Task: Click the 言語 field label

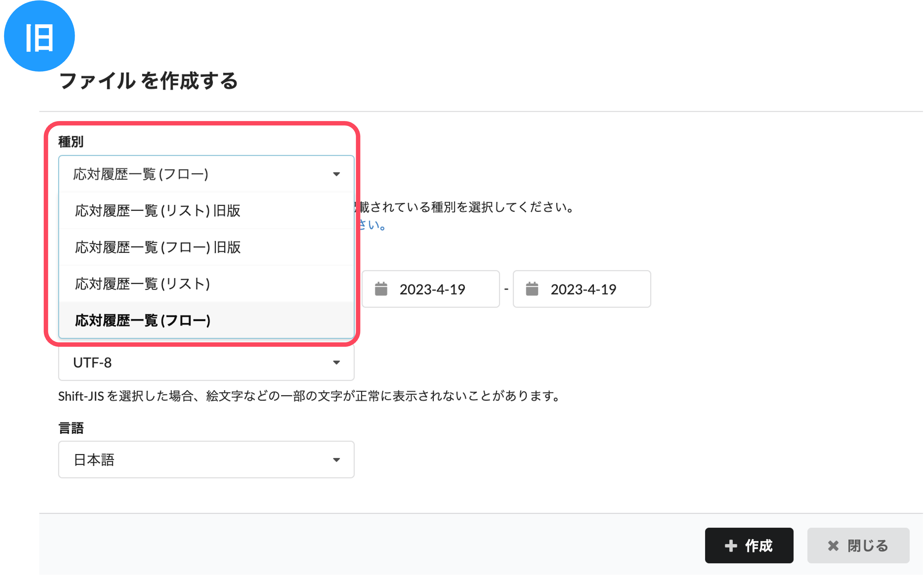Action: point(71,428)
